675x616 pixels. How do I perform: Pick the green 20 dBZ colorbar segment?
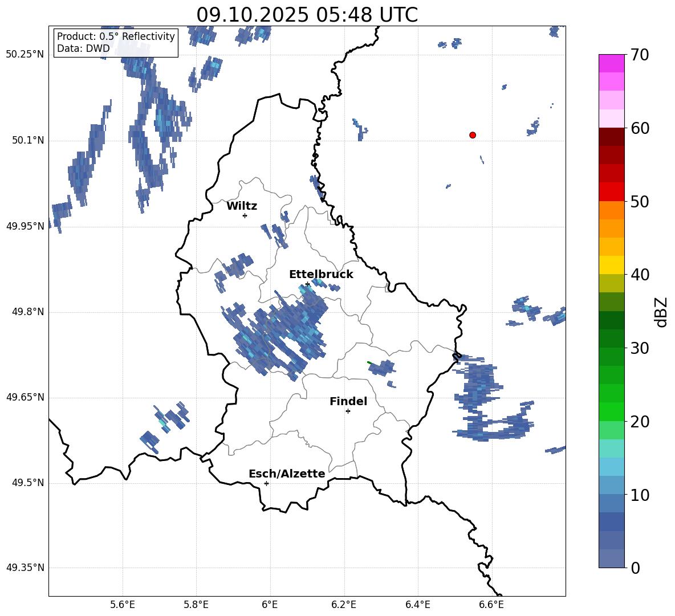(x=611, y=411)
